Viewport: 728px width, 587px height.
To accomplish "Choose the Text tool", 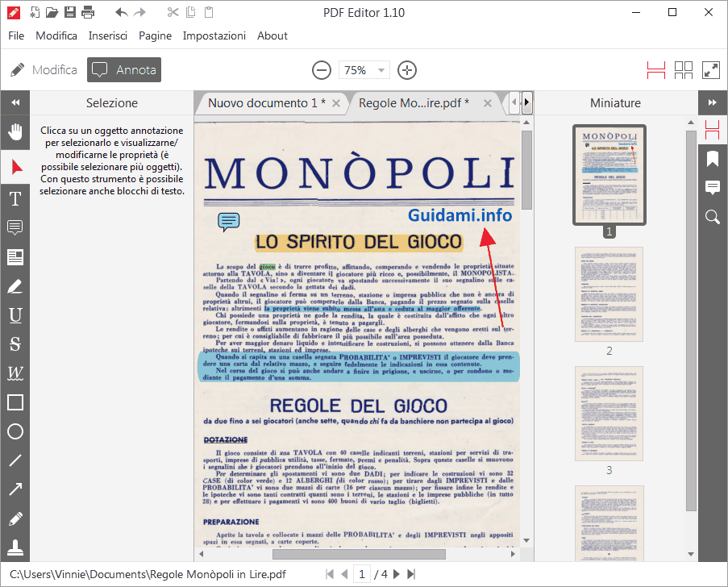I will (15, 199).
